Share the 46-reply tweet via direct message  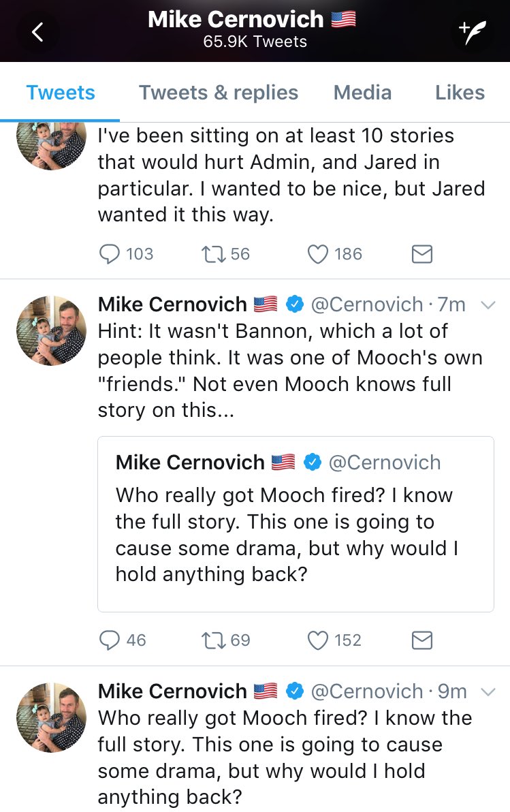tap(422, 640)
